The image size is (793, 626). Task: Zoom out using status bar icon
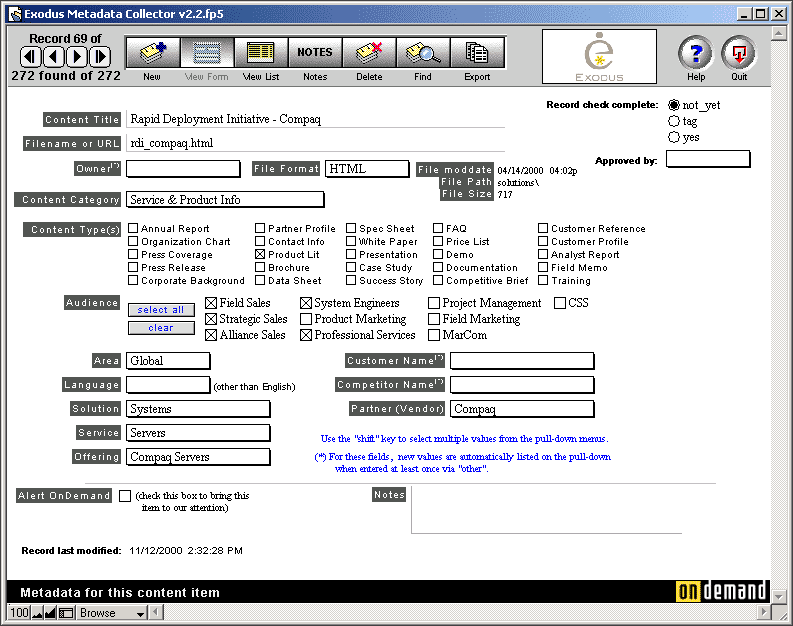[37, 613]
